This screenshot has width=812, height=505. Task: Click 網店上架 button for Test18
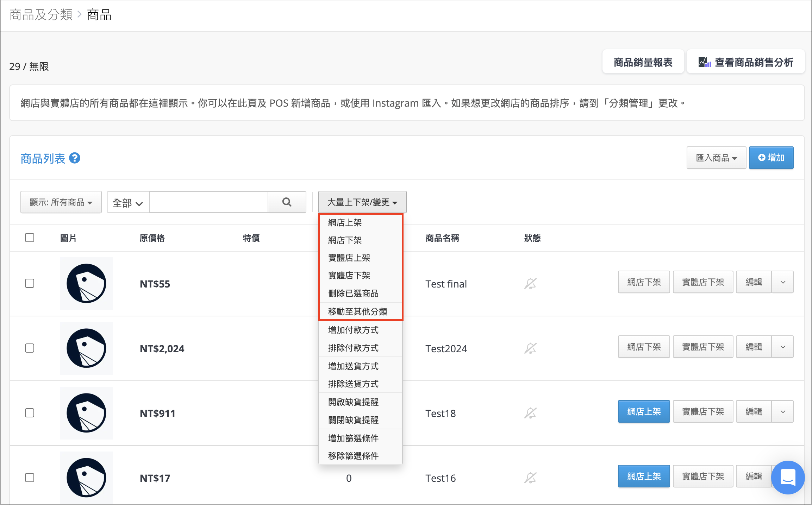(644, 411)
